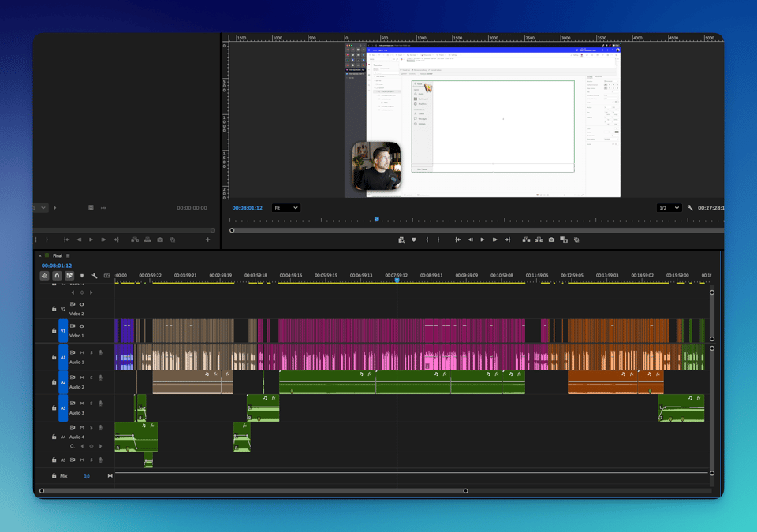Toggle visibility eye for Video 1 track
The image size is (757, 532).
[x=81, y=326]
